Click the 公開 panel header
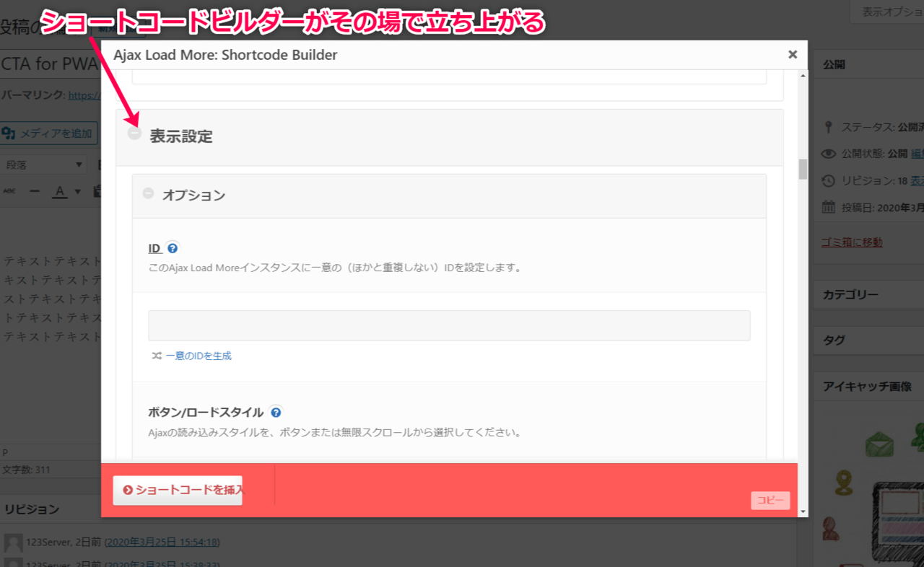Screen dimensions: 924x567 (868, 64)
